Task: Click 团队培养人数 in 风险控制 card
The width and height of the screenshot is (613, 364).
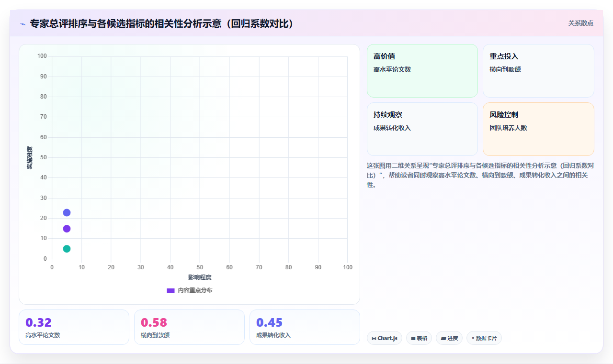Action: tap(508, 128)
